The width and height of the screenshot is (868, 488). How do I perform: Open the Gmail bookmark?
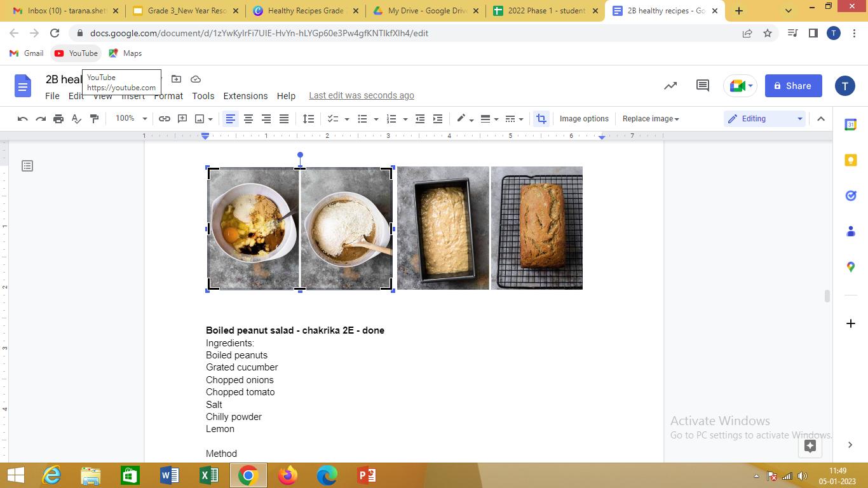click(26, 53)
